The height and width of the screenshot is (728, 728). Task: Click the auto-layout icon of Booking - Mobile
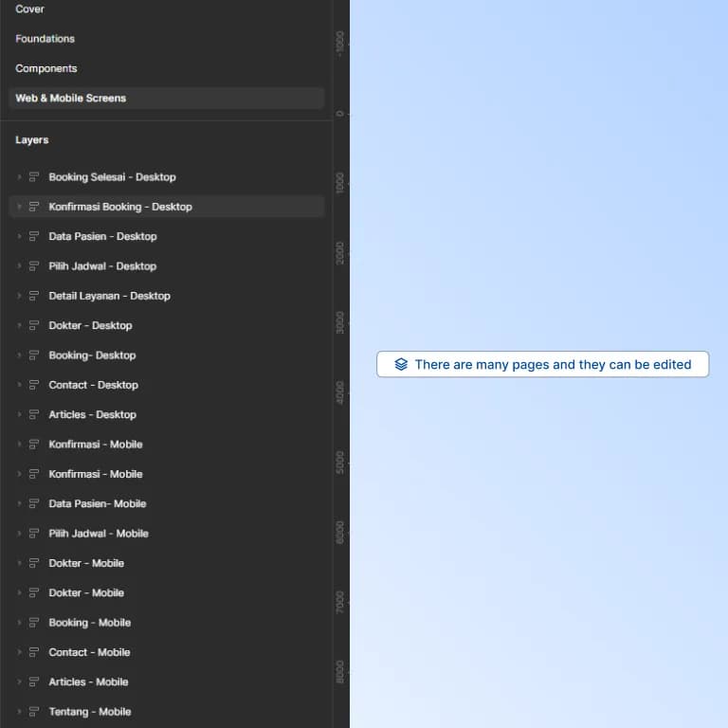tap(34, 623)
